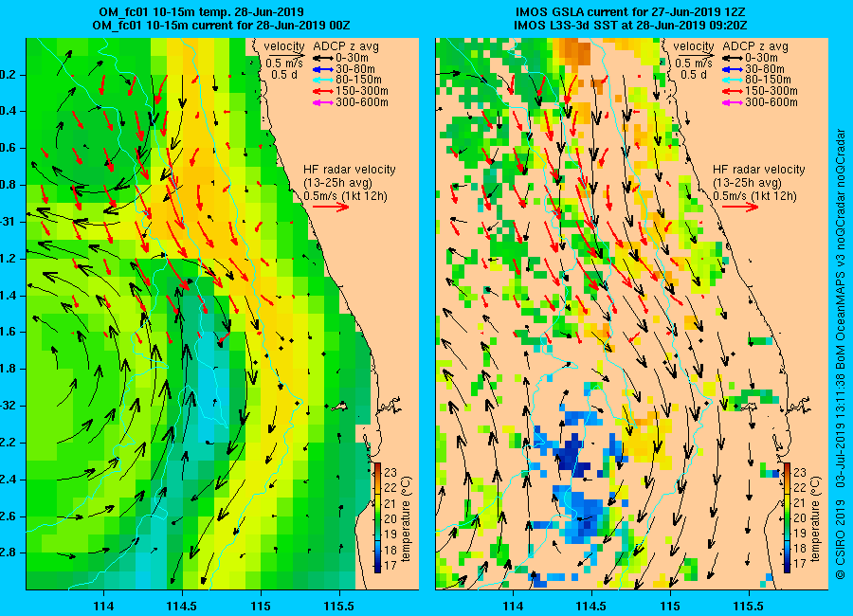853x616 pixels.
Task: Click the black 0-30m arrow in left legend
Action: point(323,58)
